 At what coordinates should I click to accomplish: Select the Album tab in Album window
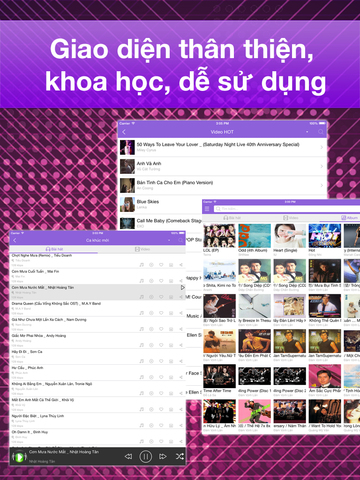pos(349,218)
